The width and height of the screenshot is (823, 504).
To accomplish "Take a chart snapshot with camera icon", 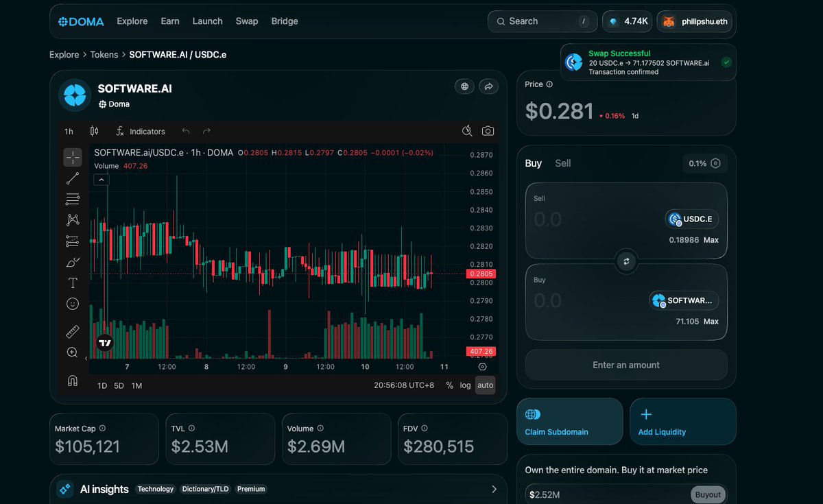I will point(488,131).
